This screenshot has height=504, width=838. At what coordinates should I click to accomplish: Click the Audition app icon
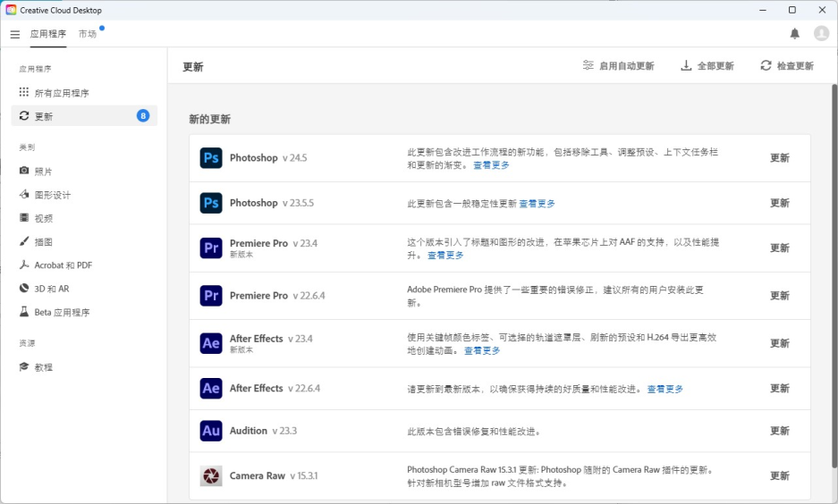pyautogui.click(x=211, y=431)
